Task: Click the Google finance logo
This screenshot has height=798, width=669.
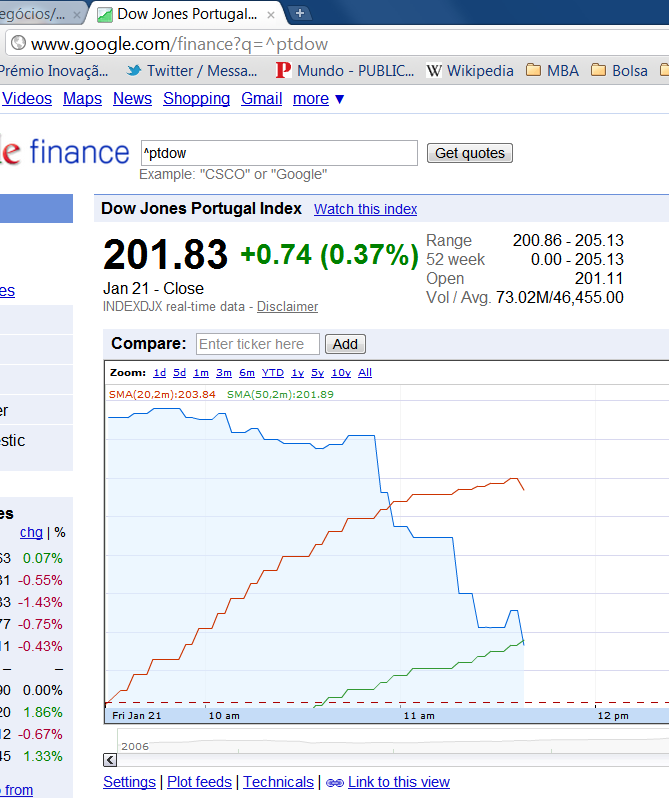Action: click(x=65, y=152)
